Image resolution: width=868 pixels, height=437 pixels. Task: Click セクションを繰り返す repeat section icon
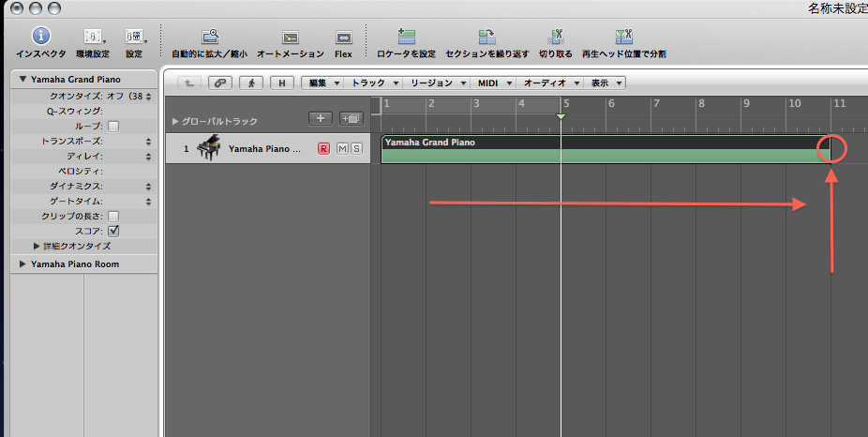[x=487, y=37]
